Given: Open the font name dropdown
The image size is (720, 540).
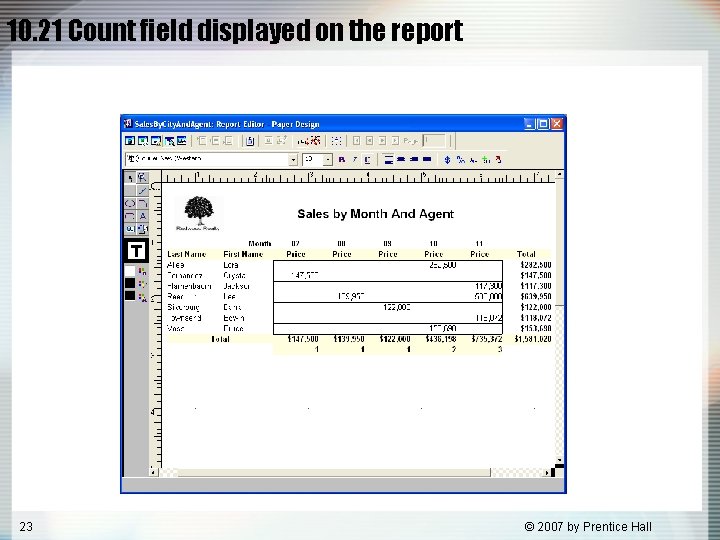Looking at the screenshot, I should pos(293,160).
